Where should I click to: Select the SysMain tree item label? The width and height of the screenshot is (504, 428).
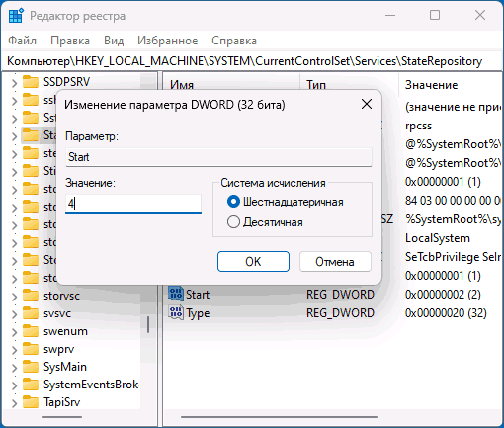65,367
